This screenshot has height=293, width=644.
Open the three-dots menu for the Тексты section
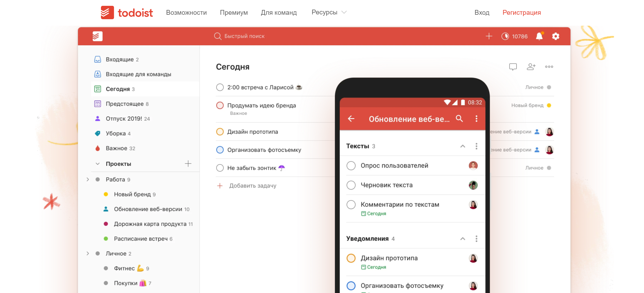[476, 146]
